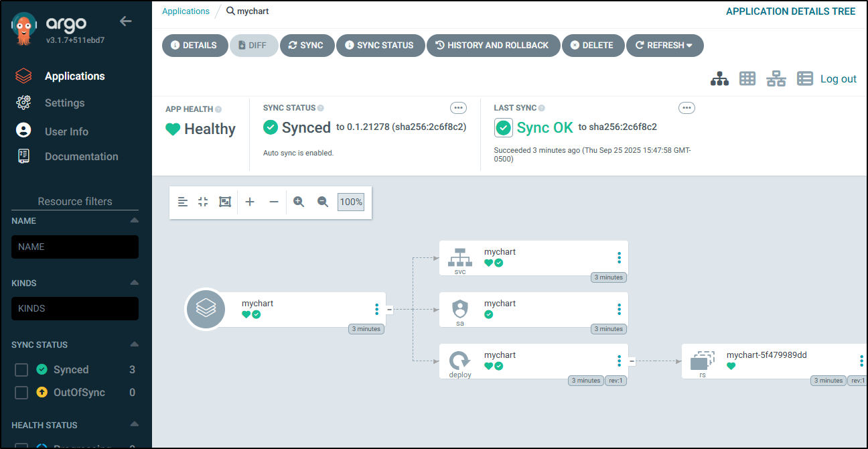Open Documentation in the sidebar
The height and width of the screenshot is (449, 868).
[81, 157]
